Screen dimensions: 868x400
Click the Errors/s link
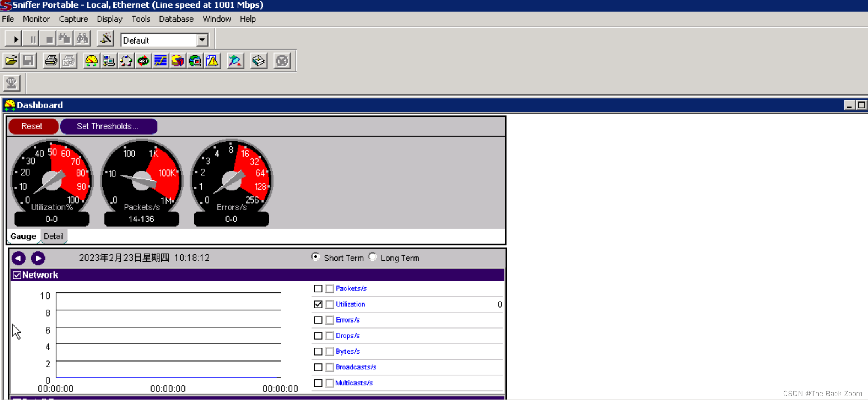348,320
